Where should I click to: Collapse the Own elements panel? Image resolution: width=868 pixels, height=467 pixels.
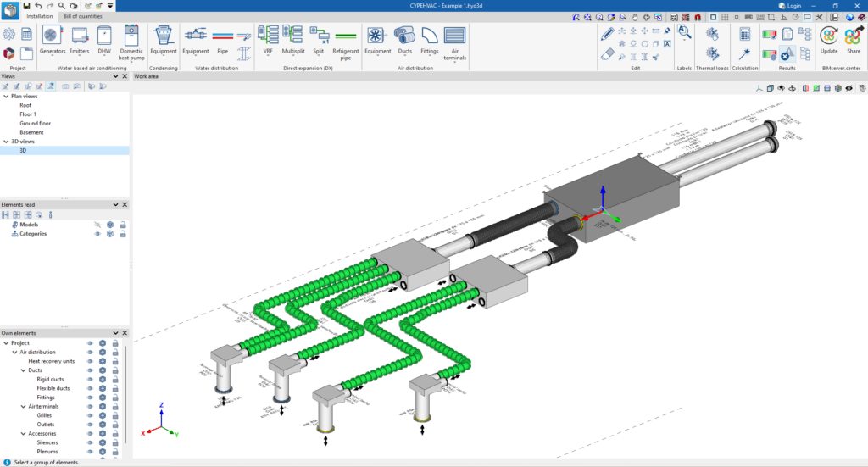pyautogui.click(x=116, y=333)
